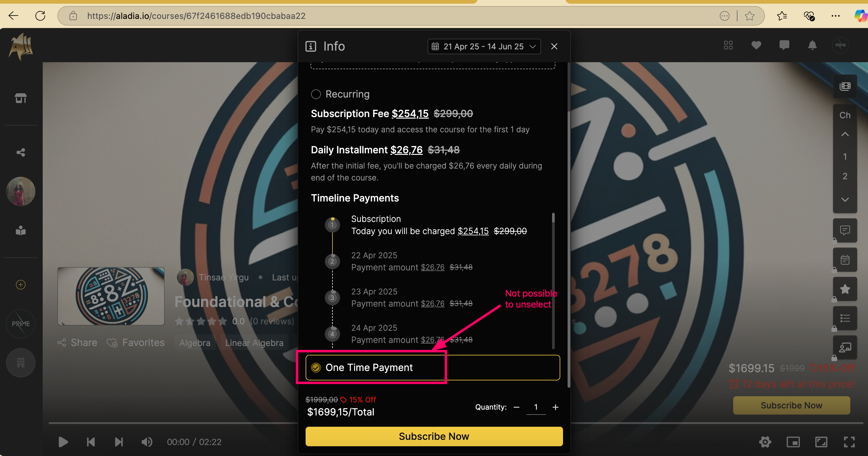This screenshot has width=868, height=456.
Task: Close the Info dialog
Action: click(x=554, y=46)
